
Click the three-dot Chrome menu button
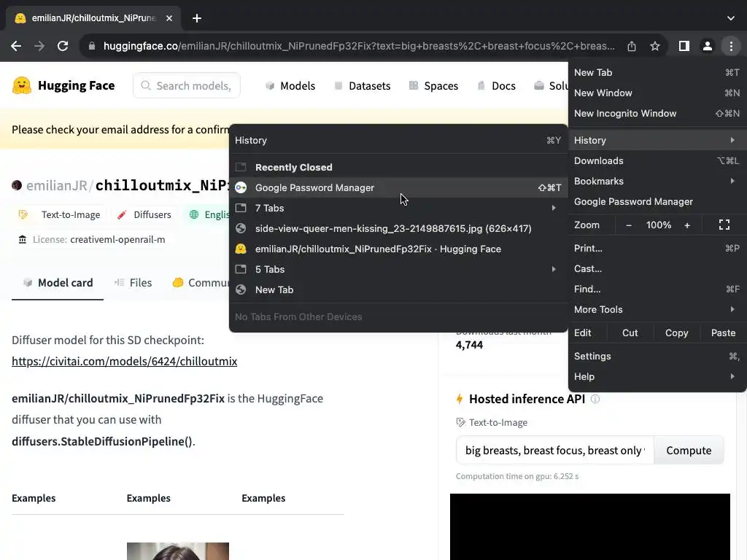pos(731,46)
